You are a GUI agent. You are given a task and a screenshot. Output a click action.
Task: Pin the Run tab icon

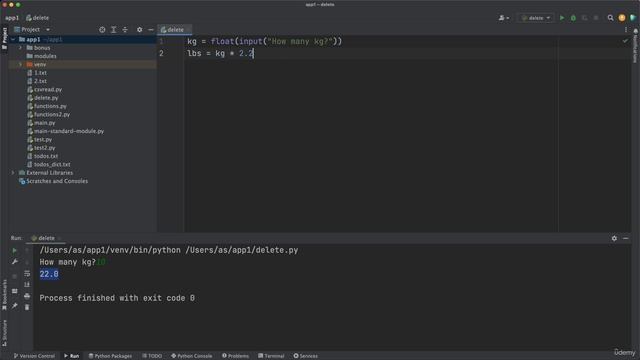click(x=15, y=306)
